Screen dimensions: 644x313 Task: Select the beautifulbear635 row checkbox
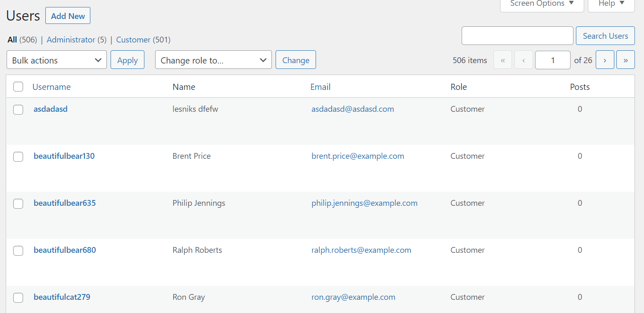(x=18, y=203)
